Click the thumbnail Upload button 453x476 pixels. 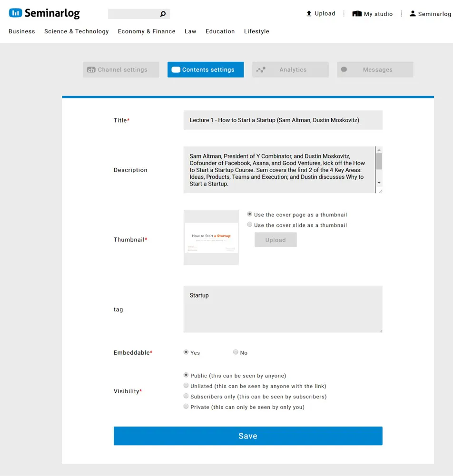pos(276,240)
